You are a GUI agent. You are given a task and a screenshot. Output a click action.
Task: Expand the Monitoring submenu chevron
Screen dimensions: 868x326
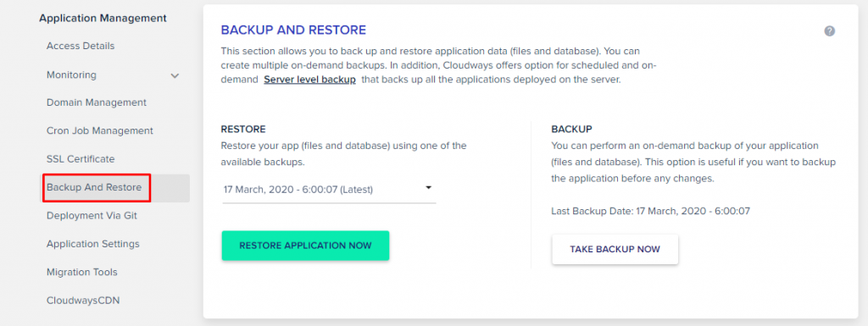175,75
